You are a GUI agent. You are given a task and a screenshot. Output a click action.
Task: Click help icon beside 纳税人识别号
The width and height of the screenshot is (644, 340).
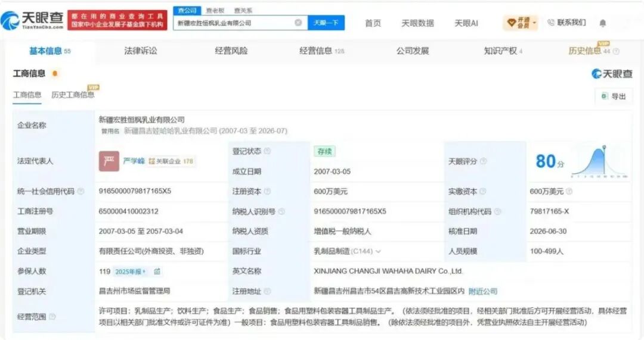coord(281,211)
